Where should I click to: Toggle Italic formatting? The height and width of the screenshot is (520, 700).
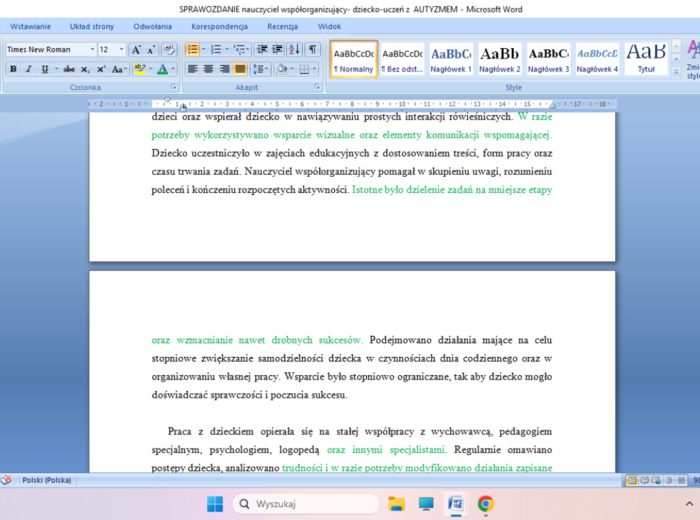coord(29,69)
